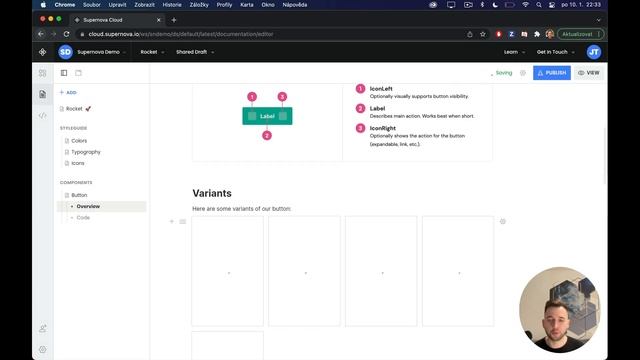Viewport: 640px width, 360px height.
Task: Click the invite user icon in left rail
Action: pos(42,329)
